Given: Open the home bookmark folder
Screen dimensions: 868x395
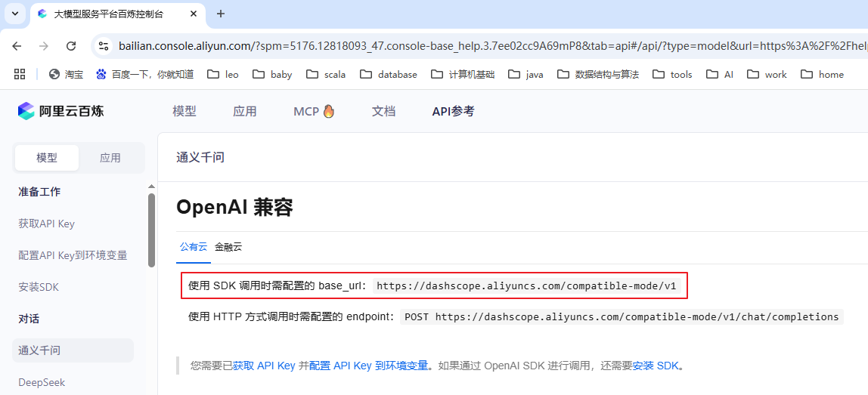Looking at the screenshot, I should click(822, 74).
